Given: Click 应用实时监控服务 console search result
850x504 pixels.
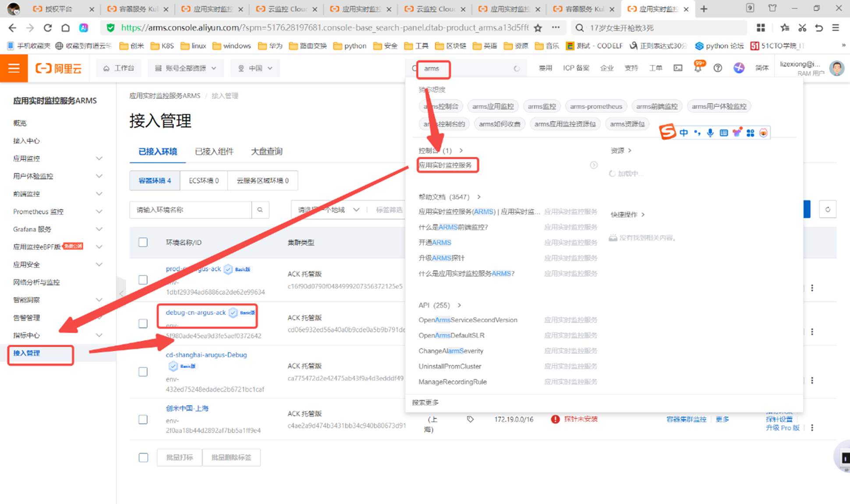Looking at the screenshot, I should pyautogui.click(x=445, y=165).
